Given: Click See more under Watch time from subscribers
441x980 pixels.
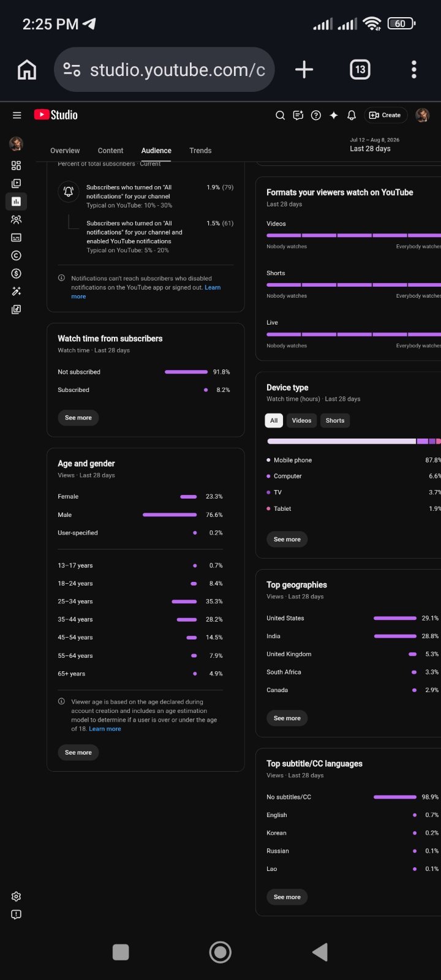Looking at the screenshot, I should tap(78, 418).
